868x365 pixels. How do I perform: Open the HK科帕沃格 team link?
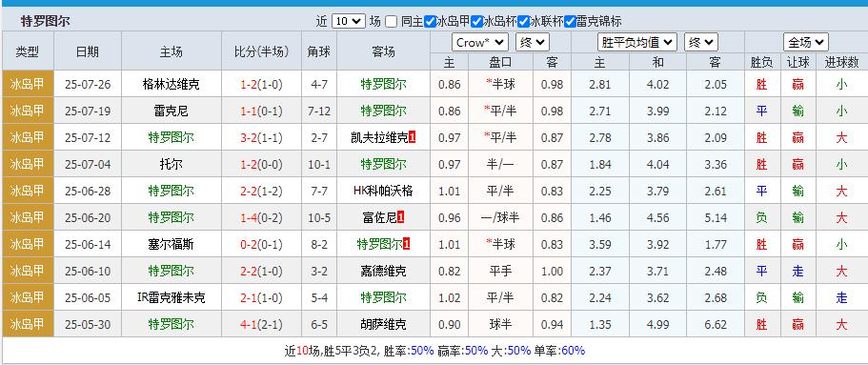(383, 192)
